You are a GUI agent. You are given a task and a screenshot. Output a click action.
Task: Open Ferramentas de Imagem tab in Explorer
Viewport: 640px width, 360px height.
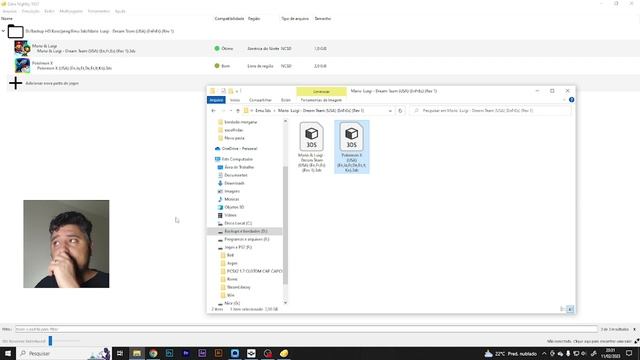321,100
